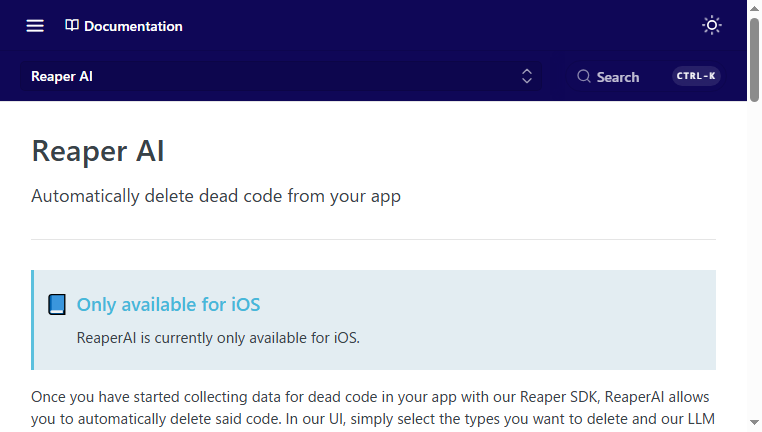Click the CTRL-K shortcut badge
Viewport: 762px width, 432px height.
(696, 76)
